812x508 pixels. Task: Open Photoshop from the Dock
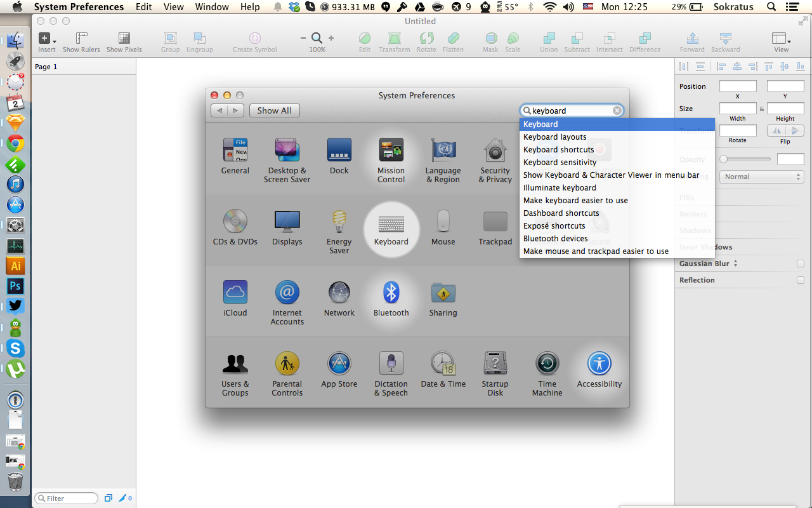(15, 286)
